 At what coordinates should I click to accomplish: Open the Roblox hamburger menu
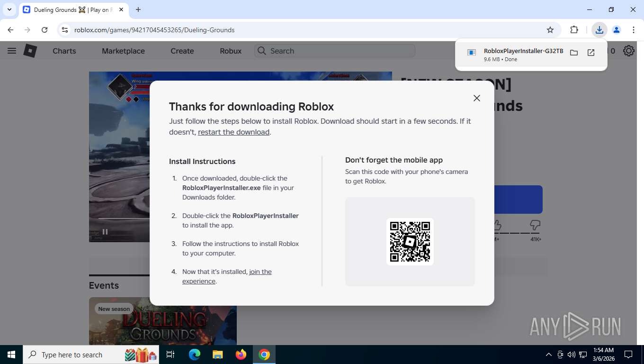click(x=12, y=51)
